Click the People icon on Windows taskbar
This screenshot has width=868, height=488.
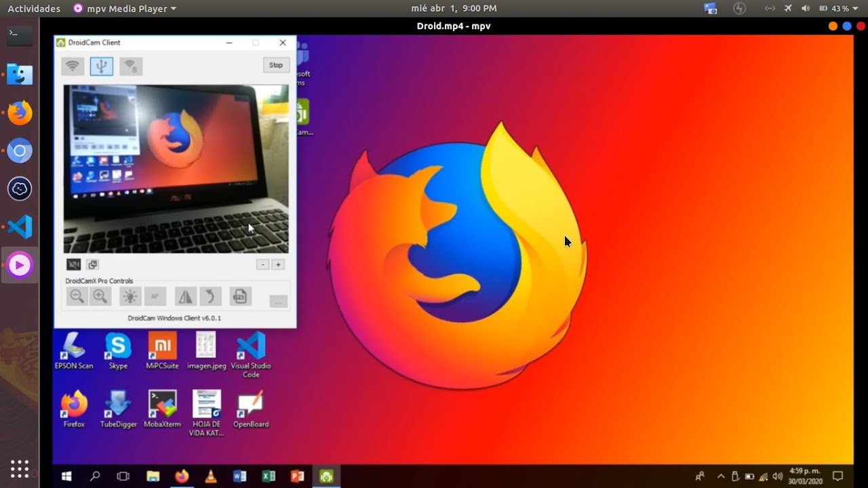pyautogui.click(x=700, y=476)
